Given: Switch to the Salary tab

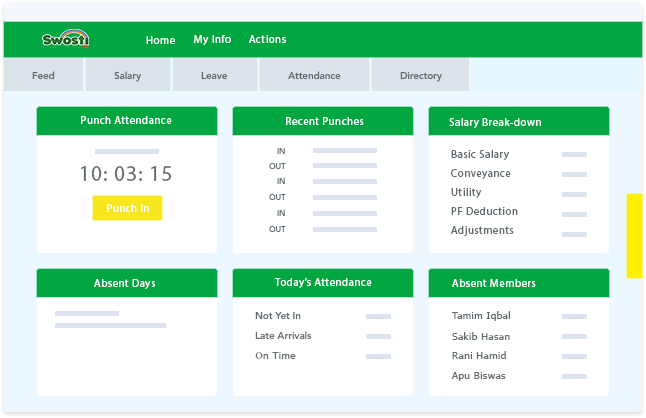Looking at the screenshot, I should click(128, 75).
